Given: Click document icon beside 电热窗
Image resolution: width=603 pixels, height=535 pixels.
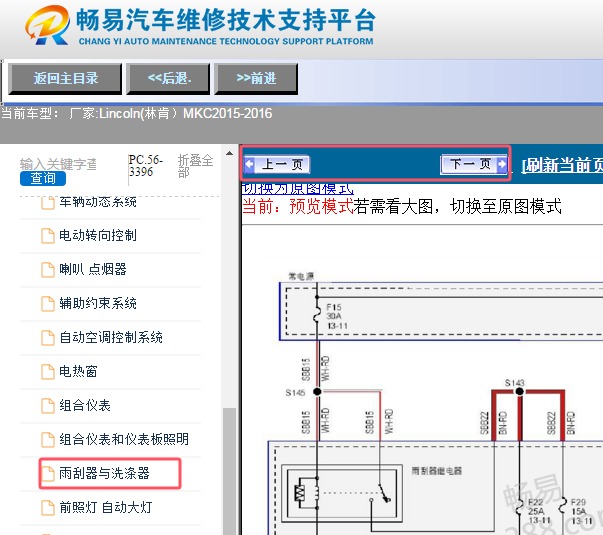Looking at the screenshot, I should point(48,371).
